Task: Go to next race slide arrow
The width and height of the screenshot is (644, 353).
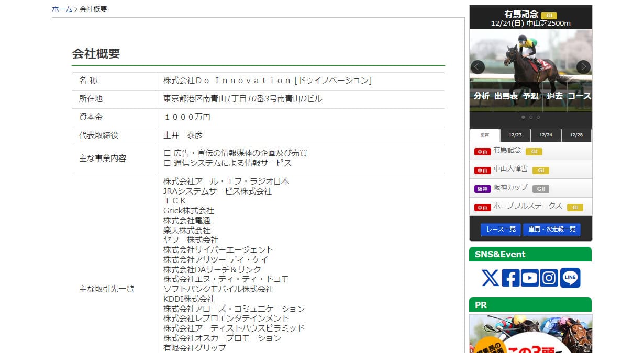Action: (x=583, y=67)
